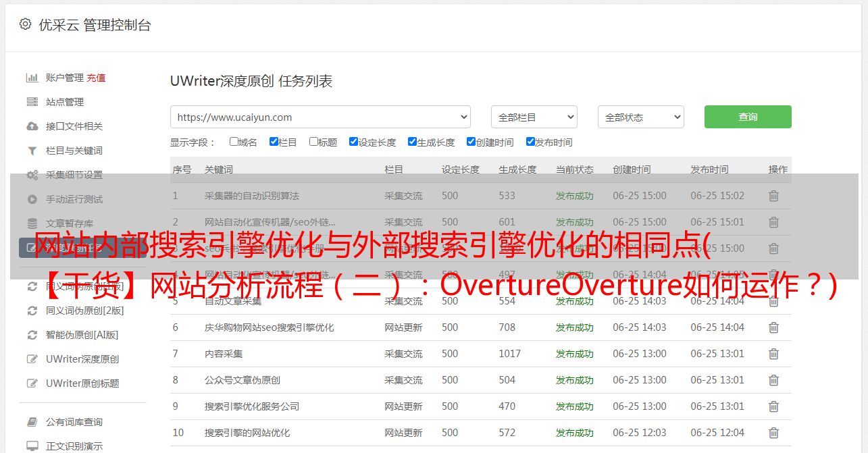The image size is (868, 453).
Task: Click the play icon for 手动运行测试
Action: coord(32,199)
